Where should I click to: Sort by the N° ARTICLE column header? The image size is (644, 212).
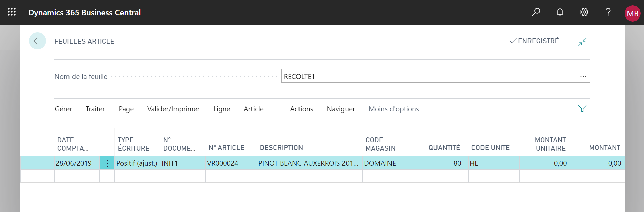pyautogui.click(x=226, y=148)
